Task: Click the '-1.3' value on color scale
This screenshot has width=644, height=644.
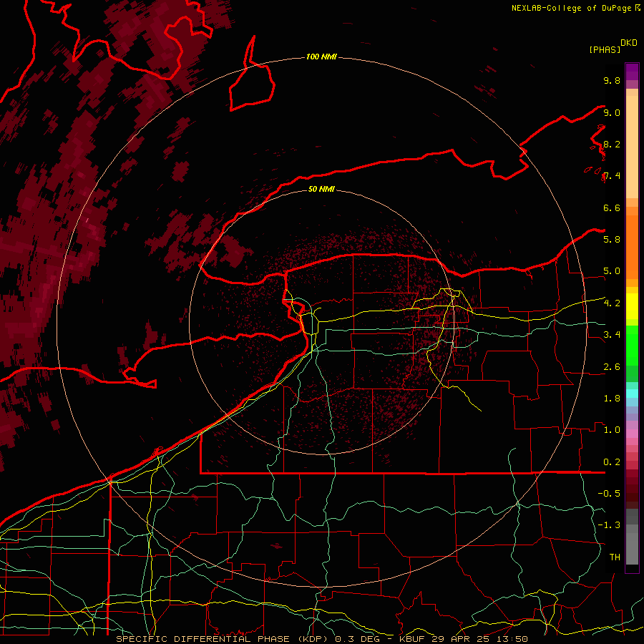Action: (x=609, y=525)
